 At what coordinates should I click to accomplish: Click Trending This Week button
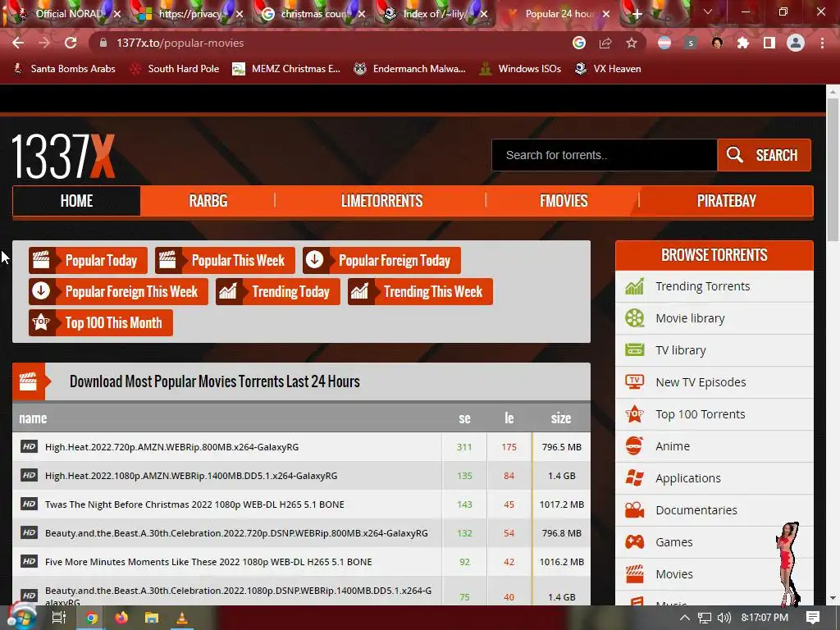click(420, 291)
